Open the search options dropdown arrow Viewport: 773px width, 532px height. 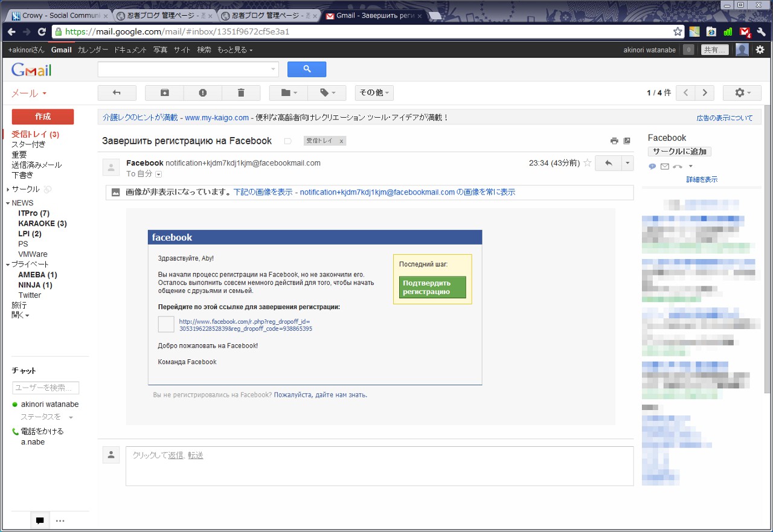[x=272, y=69]
